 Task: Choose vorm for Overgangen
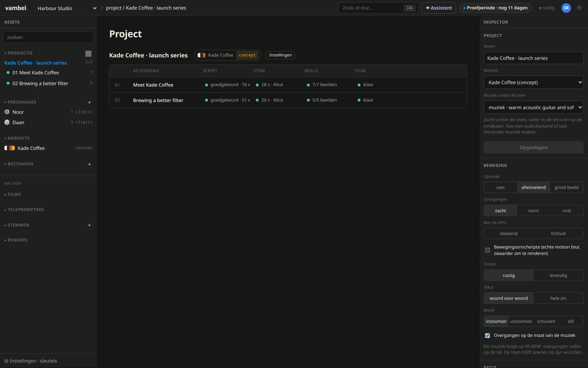point(533,210)
